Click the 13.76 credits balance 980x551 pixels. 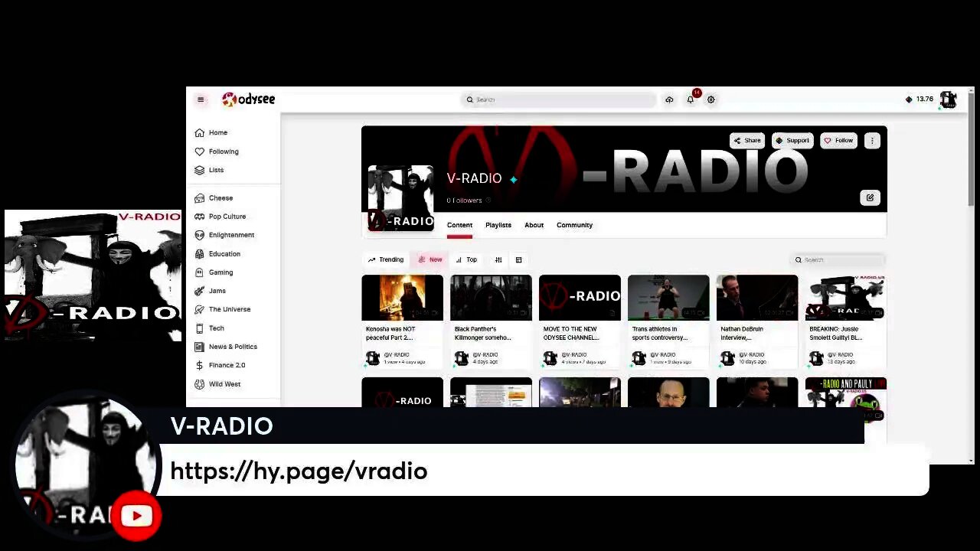(919, 99)
